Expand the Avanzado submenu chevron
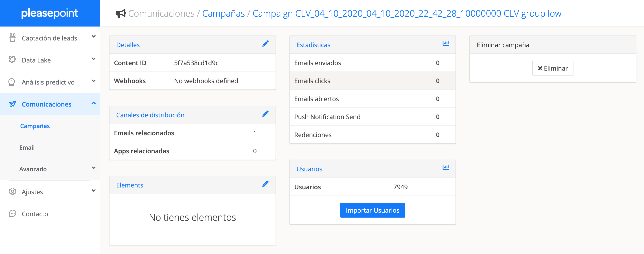 (x=94, y=168)
